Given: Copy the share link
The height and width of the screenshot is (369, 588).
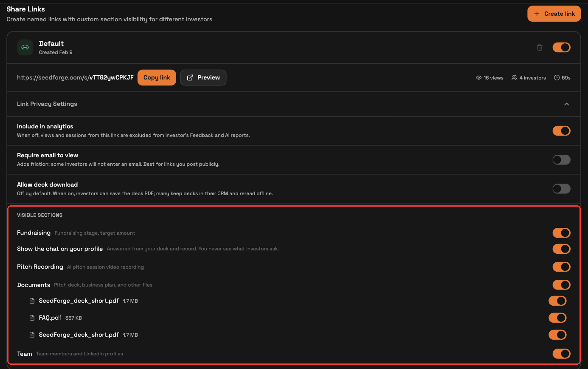Looking at the screenshot, I should [157, 77].
